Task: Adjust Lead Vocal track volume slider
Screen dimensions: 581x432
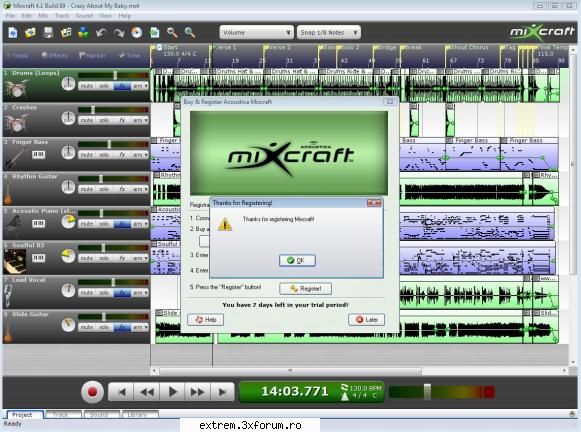Action: tap(113, 282)
